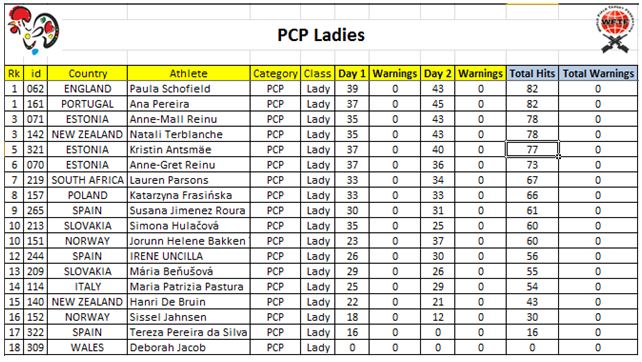Select the Paula Schofield cell
Image resolution: width=642 pixels, height=362 pixels.
pos(188,89)
